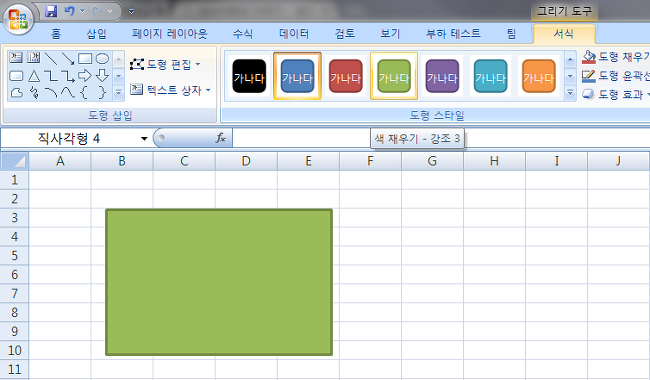Screen dimensions: 650x380
Task: Open the 페이지 레이아웃 tab
Action: coord(170,34)
